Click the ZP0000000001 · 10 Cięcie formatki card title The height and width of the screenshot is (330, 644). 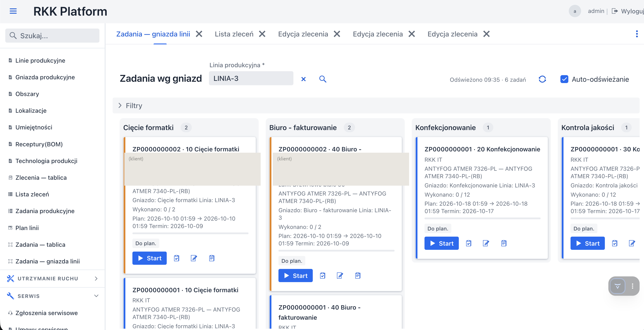pos(185,290)
